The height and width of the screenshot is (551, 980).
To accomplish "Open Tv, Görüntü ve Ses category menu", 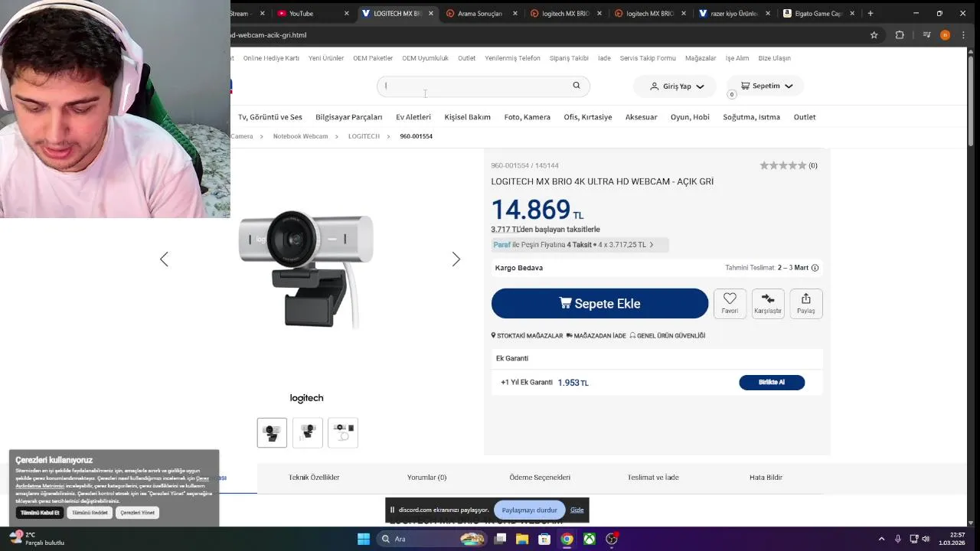I will coord(269,117).
